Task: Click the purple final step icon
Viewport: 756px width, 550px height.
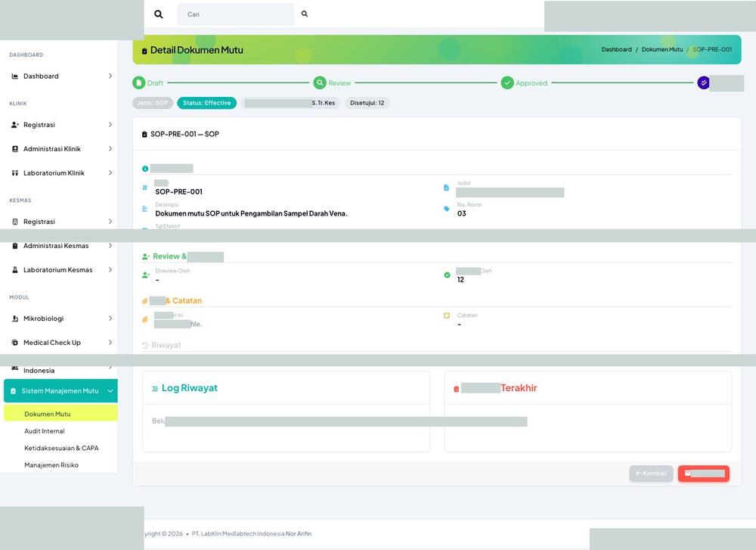Action: (703, 83)
